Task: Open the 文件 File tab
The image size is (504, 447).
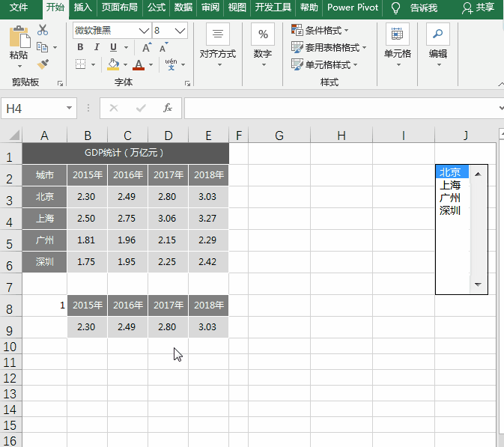Action: tap(19, 7)
